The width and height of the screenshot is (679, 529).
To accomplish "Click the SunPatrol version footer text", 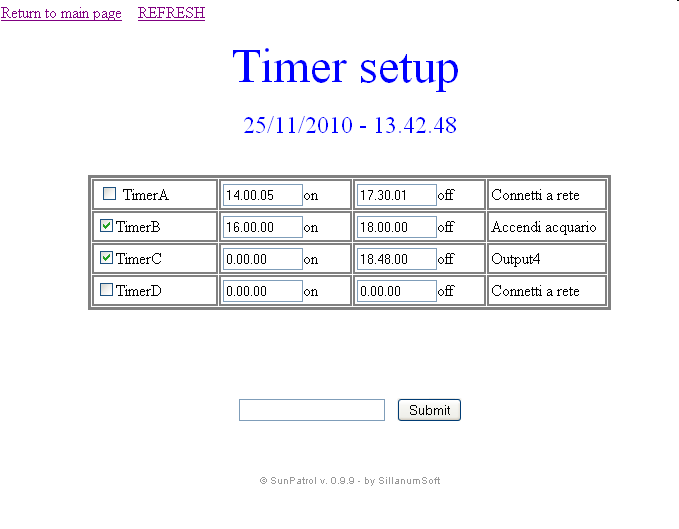I will point(350,481).
